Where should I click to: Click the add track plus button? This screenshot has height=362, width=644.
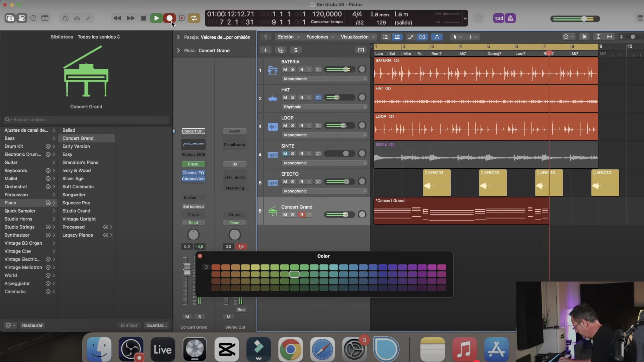(265, 50)
